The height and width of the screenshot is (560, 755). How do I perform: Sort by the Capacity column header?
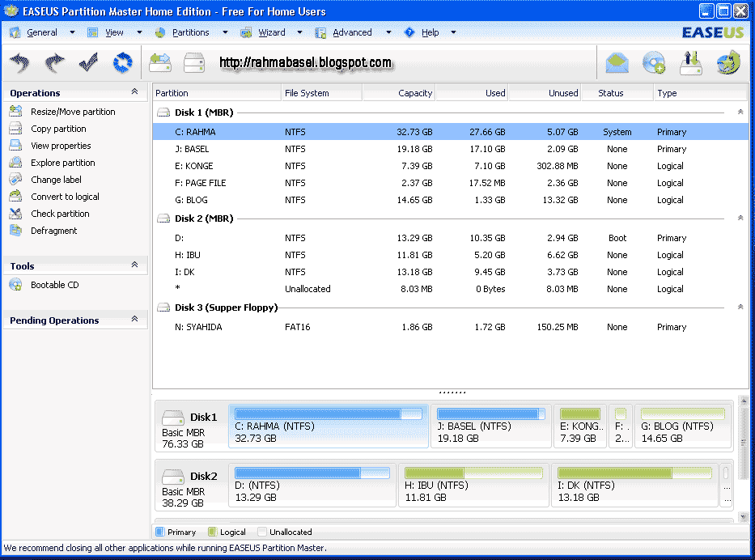click(399, 93)
